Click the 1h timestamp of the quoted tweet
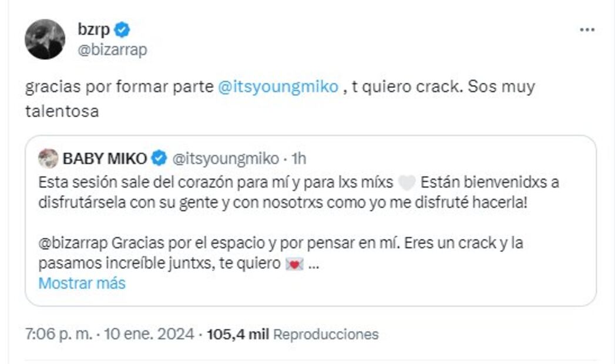The height and width of the screenshot is (364, 615). click(x=298, y=159)
